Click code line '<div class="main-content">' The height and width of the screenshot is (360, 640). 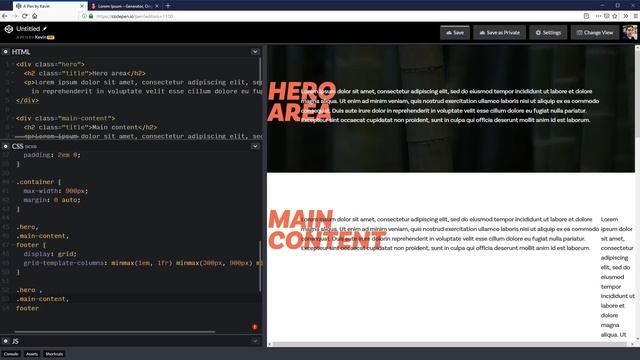pos(65,118)
